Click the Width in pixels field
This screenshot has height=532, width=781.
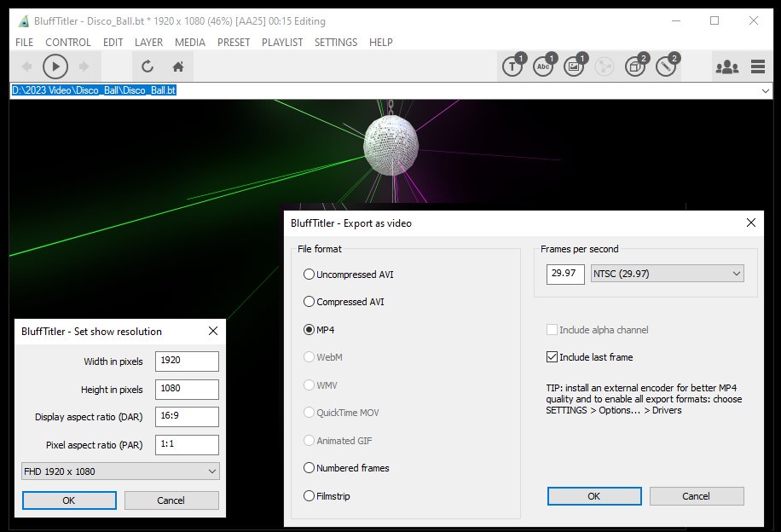click(187, 361)
